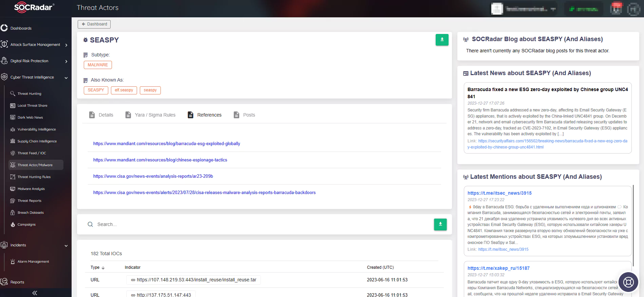This screenshot has height=297, width=644.
Task: Click the 137.175.51.147:443 indicator
Action: [x=161, y=295]
